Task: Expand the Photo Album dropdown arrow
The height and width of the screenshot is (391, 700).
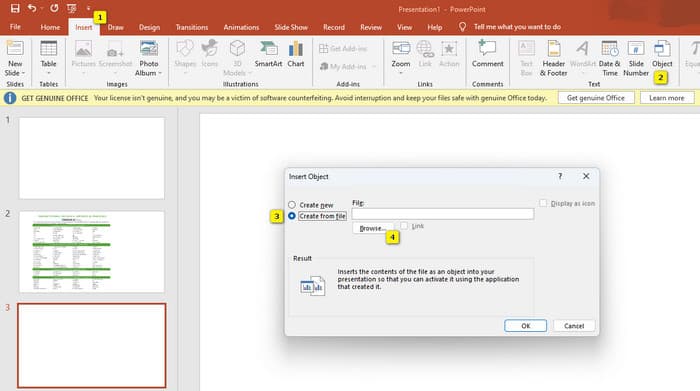Action: coord(160,73)
